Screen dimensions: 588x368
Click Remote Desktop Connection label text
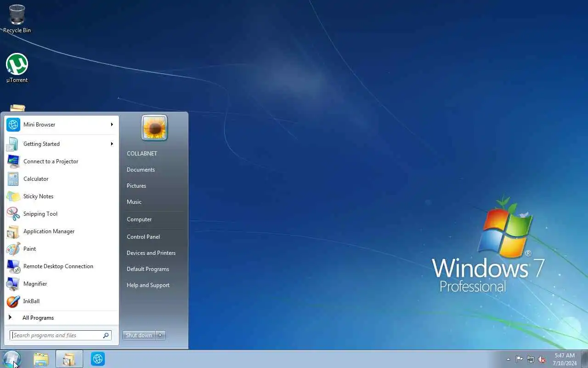point(58,266)
